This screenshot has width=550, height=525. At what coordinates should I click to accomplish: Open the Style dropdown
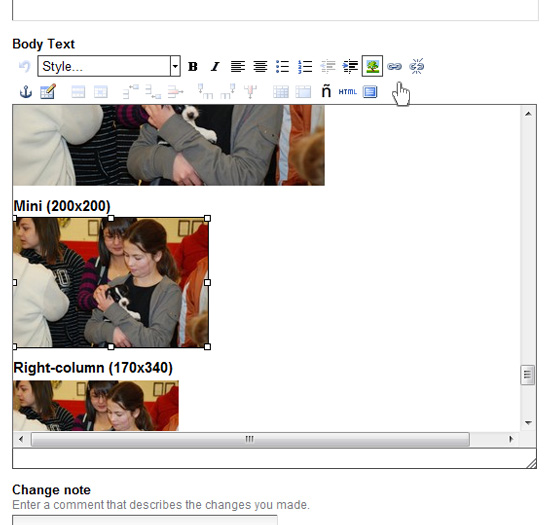coord(109,66)
